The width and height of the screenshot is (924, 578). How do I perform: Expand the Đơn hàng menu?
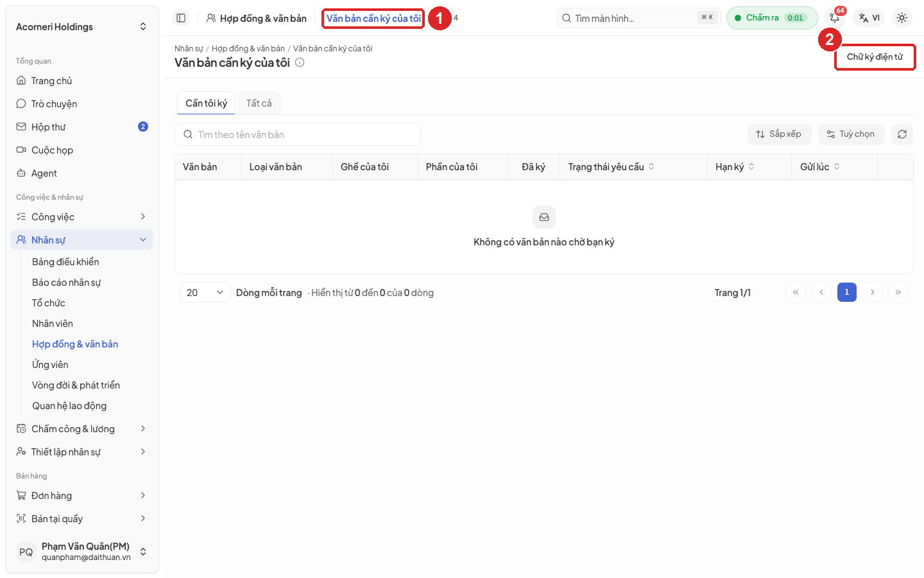[x=82, y=496]
